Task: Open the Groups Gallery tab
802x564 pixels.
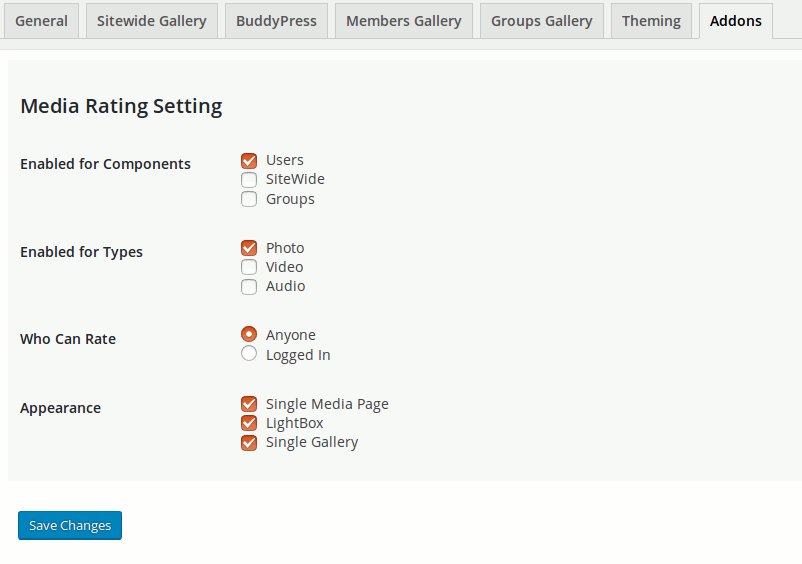Action: 542,21
